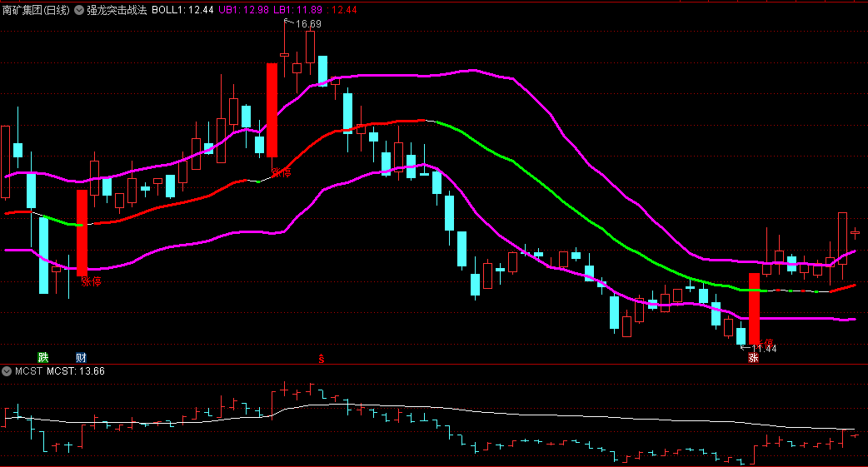Click the MCST: 13.66 value label
This screenshot has width=868, height=467.
tap(76, 371)
